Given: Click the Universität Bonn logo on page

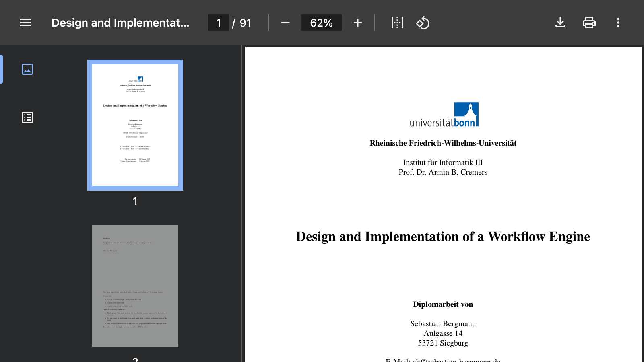Looking at the screenshot, I should pos(444,115).
